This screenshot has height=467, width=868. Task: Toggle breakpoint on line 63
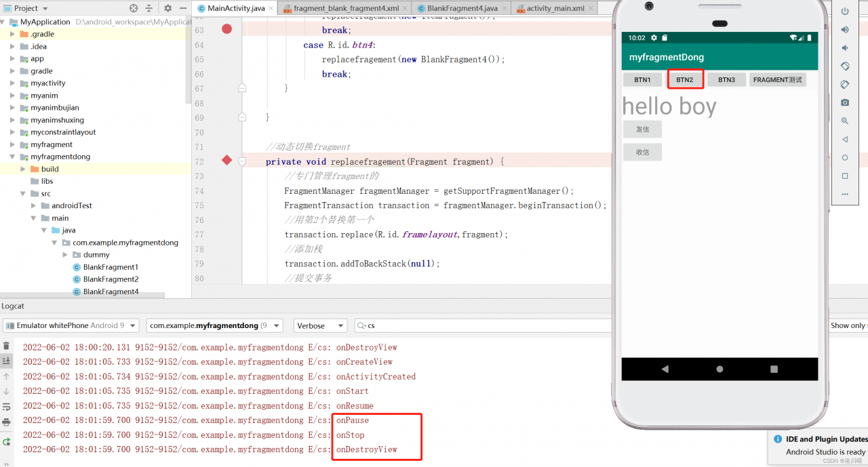pyautogui.click(x=226, y=29)
